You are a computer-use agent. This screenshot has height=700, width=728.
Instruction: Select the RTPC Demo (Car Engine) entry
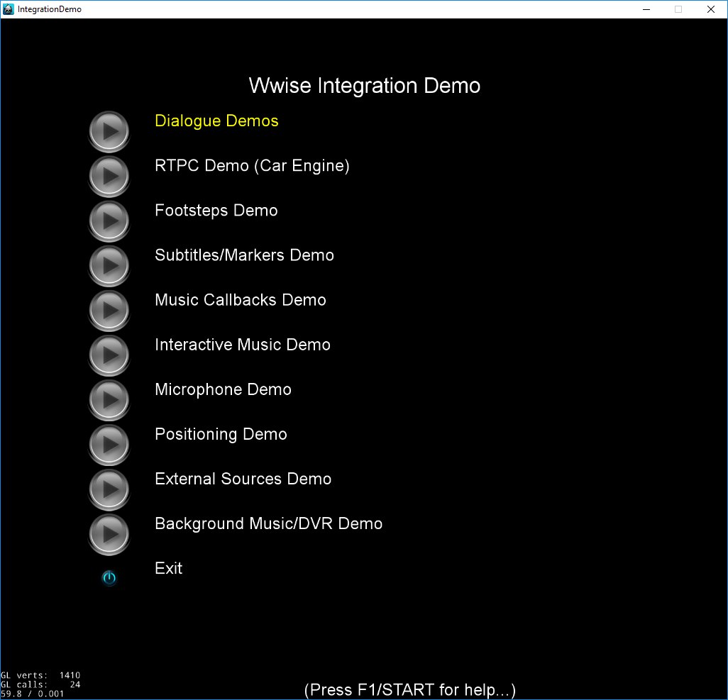[252, 166]
